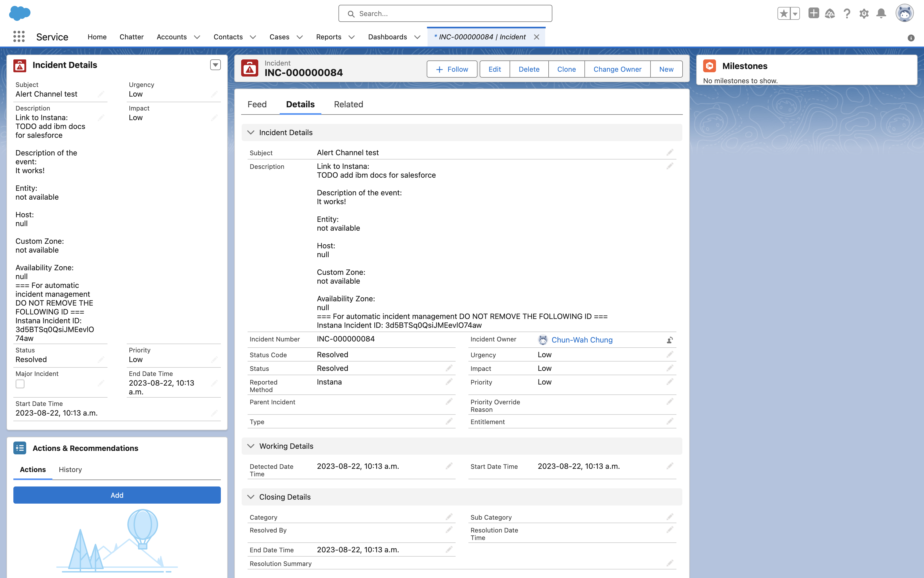Viewport: 924px width, 578px height.
Task: Expand the Reports tab dropdown chevron
Action: click(352, 37)
